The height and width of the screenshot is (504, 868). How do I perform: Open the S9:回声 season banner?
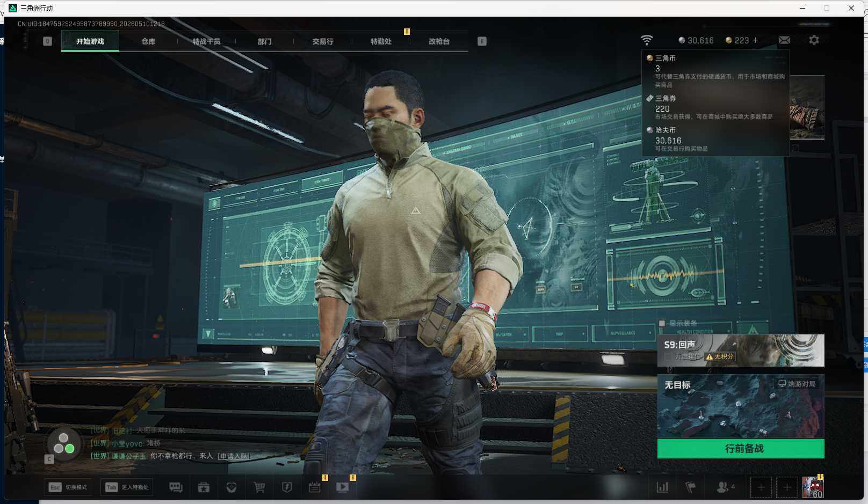741,350
